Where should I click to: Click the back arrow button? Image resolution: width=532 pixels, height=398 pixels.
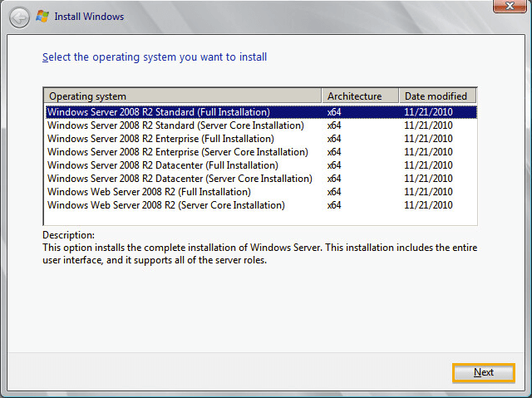click(x=19, y=17)
